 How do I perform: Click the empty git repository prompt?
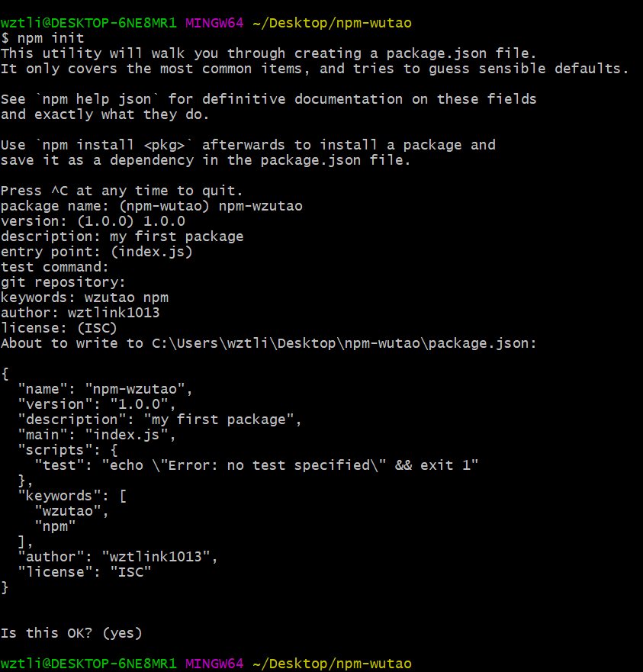(x=63, y=282)
